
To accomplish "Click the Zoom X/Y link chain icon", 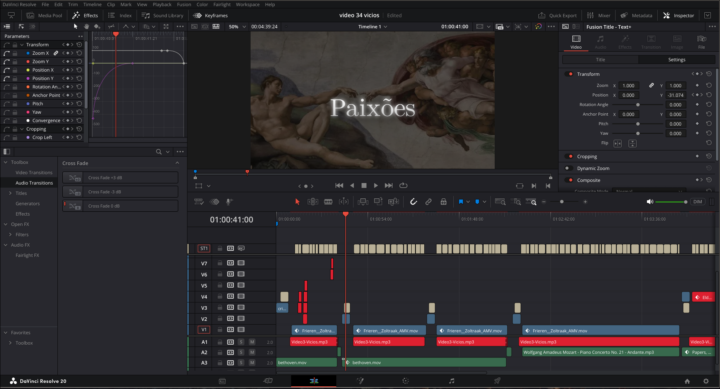I will pos(651,85).
